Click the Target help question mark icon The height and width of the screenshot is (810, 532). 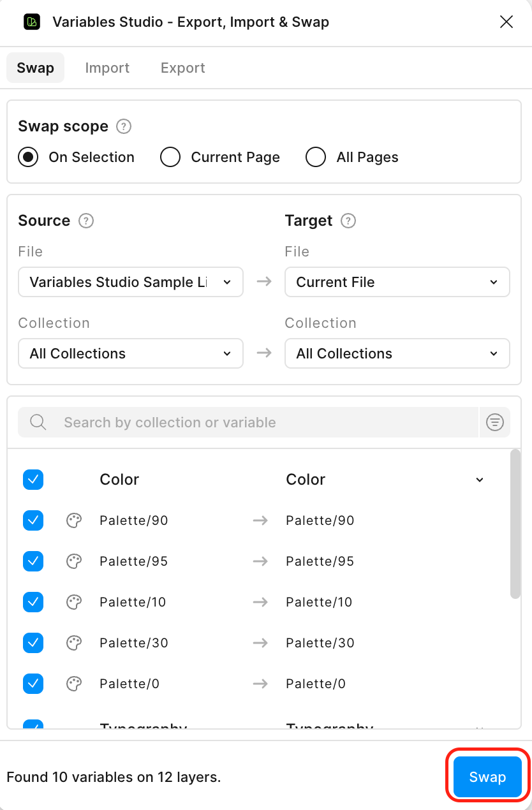point(348,221)
